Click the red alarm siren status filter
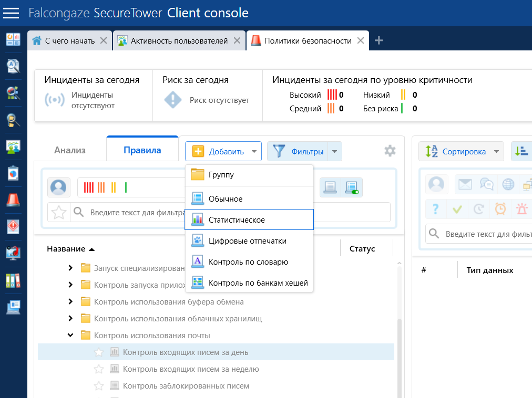The width and height of the screenshot is (532, 398). pos(522,209)
